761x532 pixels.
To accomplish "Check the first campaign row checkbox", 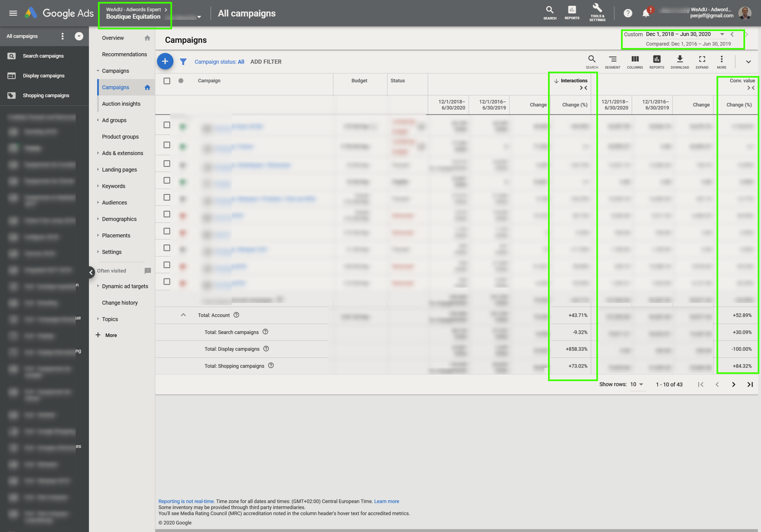I will tap(167, 125).
